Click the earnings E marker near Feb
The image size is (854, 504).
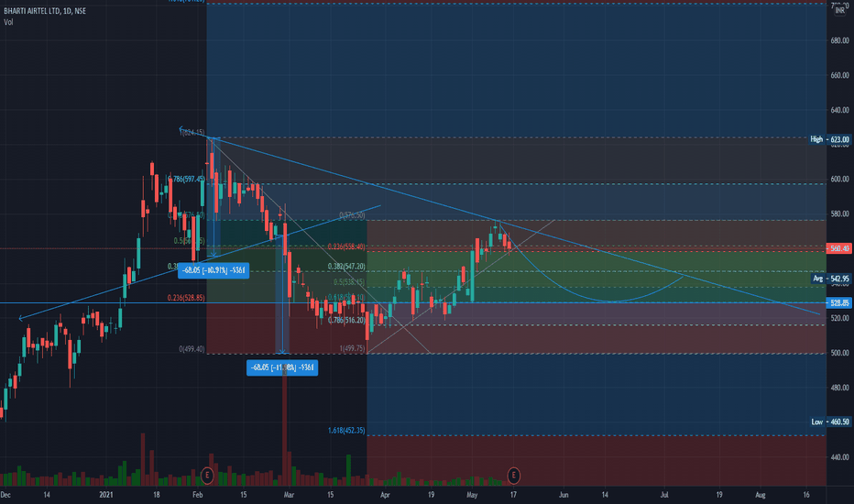pos(207,476)
